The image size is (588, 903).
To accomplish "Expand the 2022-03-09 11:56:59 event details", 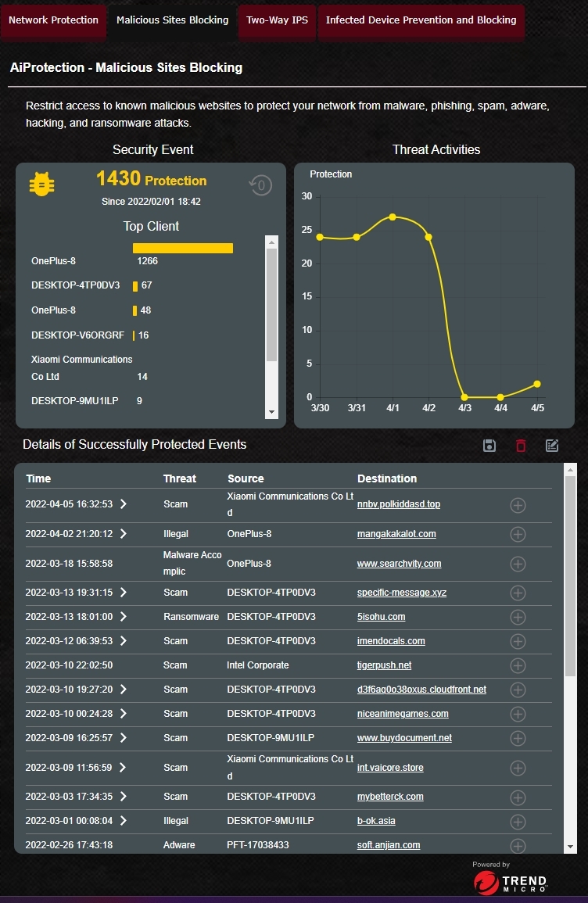I will point(124,768).
